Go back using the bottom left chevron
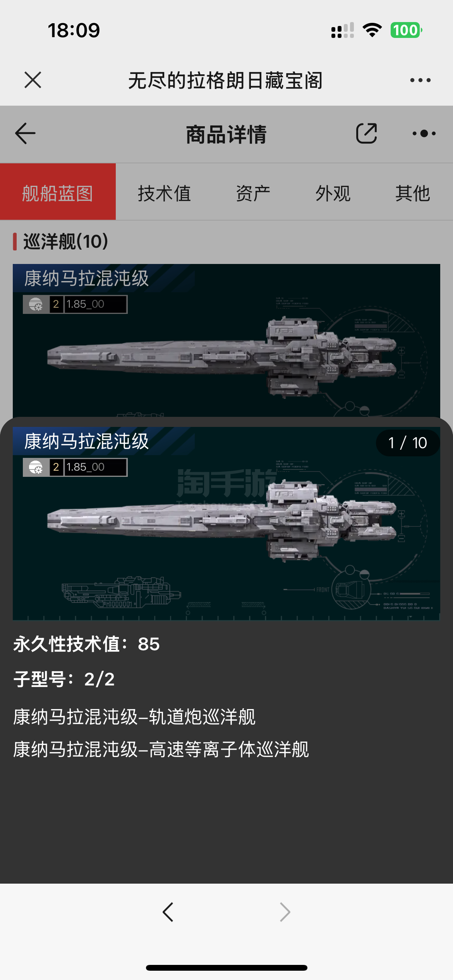Viewport: 453px width, 980px height. (168, 912)
